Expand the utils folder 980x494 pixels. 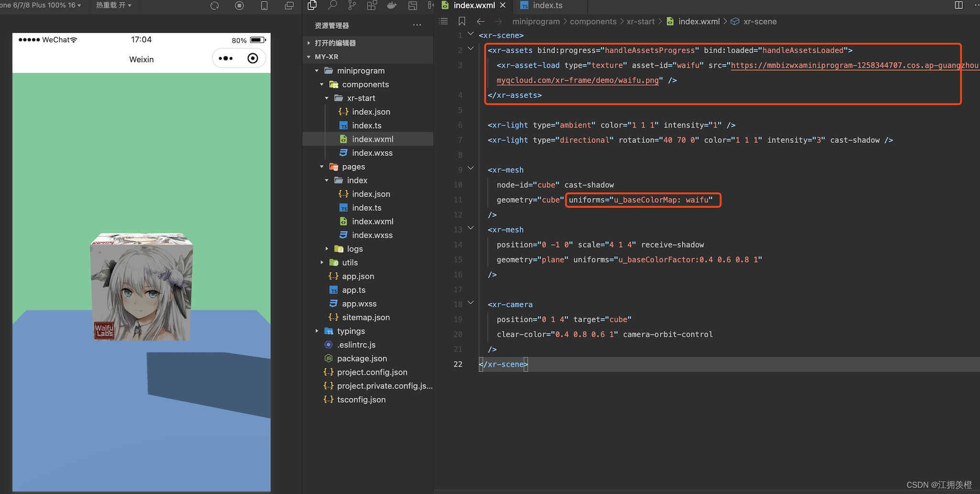coord(322,263)
